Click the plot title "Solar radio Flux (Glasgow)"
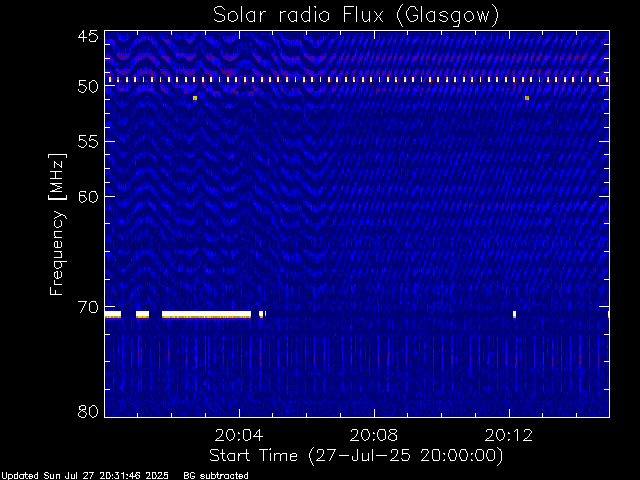Viewport: 640px width, 480px height. coord(356,16)
